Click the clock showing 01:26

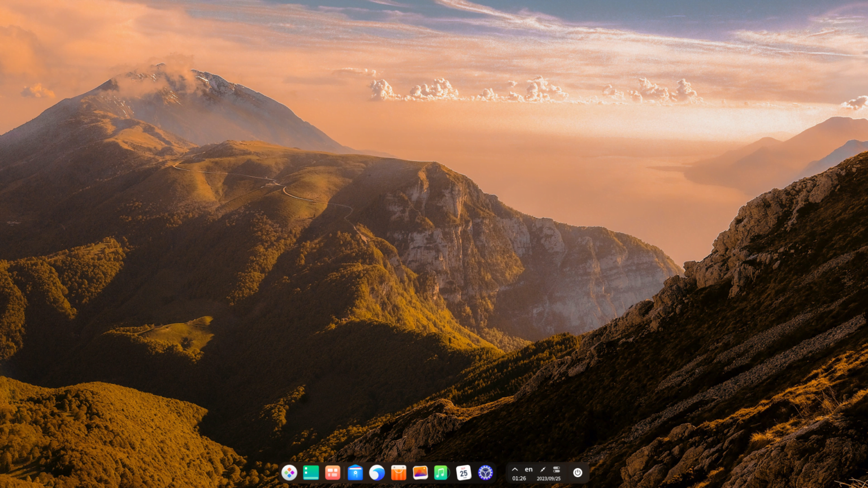pyautogui.click(x=519, y=478)
